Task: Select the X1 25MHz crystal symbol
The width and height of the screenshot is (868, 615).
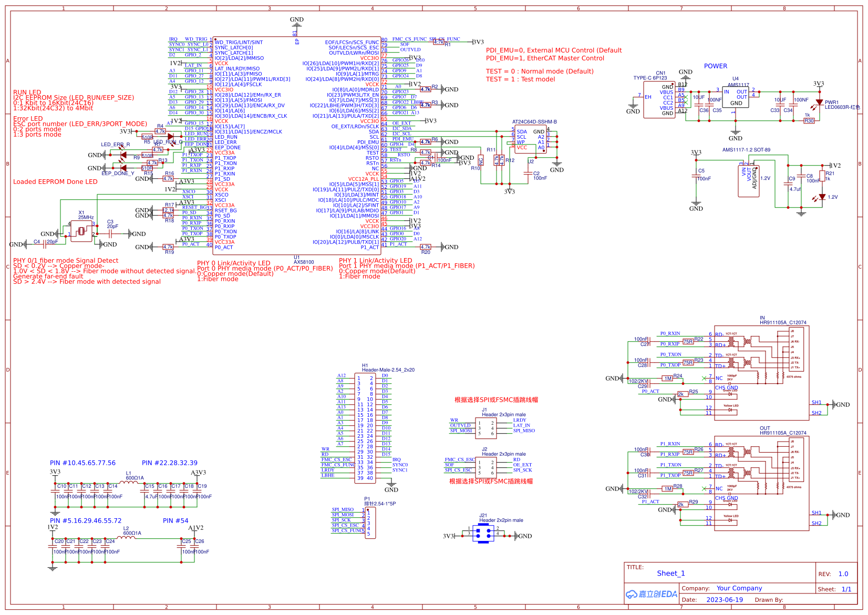Action: point(81,231)
